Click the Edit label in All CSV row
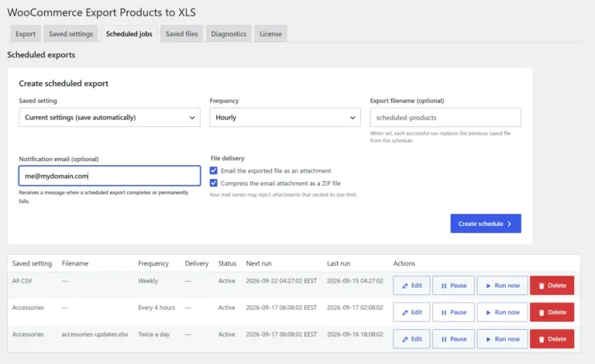 pos(417,286)
